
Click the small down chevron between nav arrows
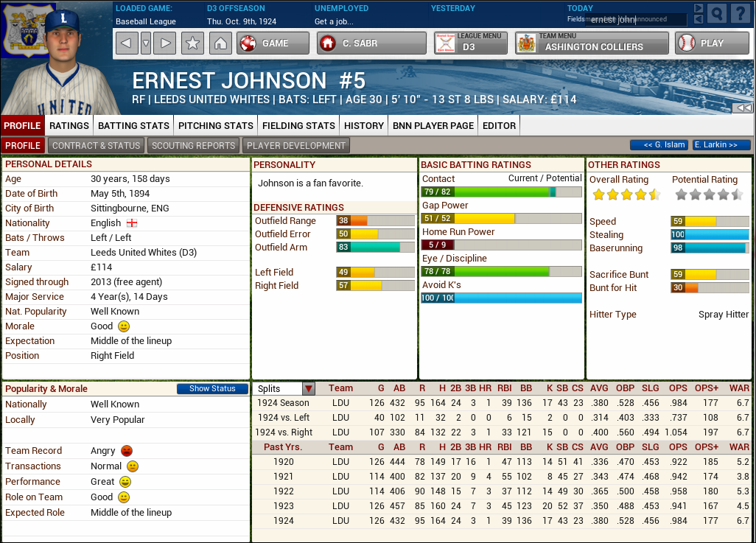pyautogui.click(x=144, y=43)
